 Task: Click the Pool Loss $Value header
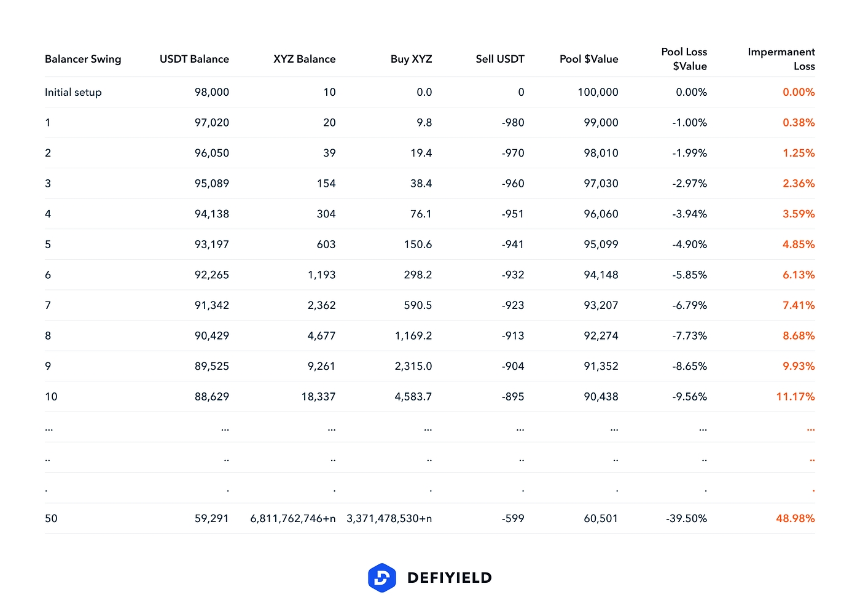coord(684,59)
